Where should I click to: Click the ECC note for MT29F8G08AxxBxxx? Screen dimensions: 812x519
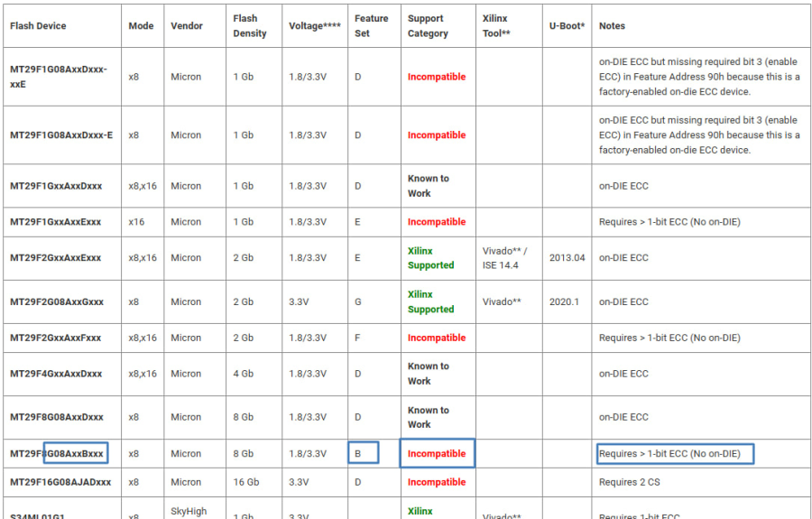[669, 454]
